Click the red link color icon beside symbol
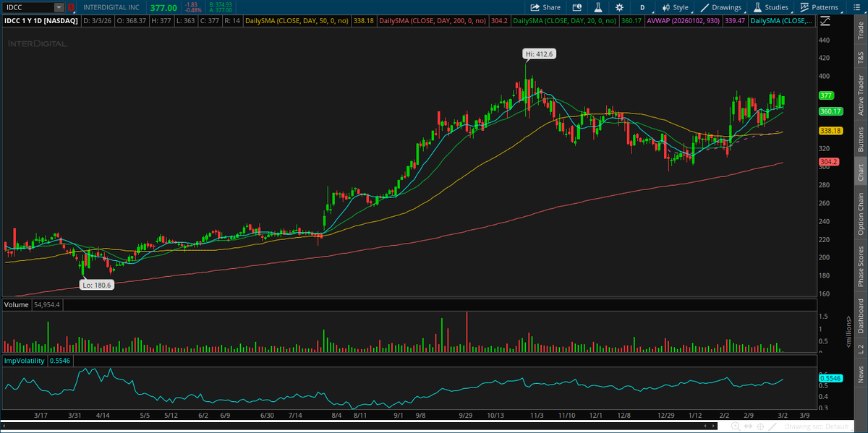This screenshot has width=868, height=433. [69, 7]
